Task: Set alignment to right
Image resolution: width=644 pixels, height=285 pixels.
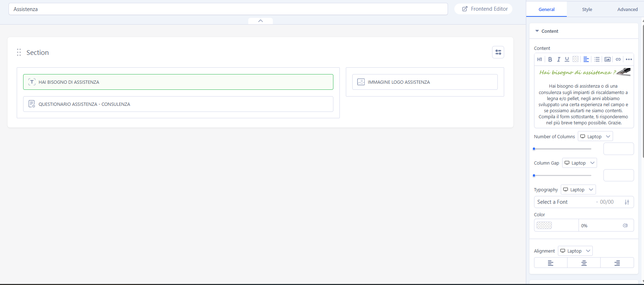Action: pyautogui.click(x=617, y=263)
